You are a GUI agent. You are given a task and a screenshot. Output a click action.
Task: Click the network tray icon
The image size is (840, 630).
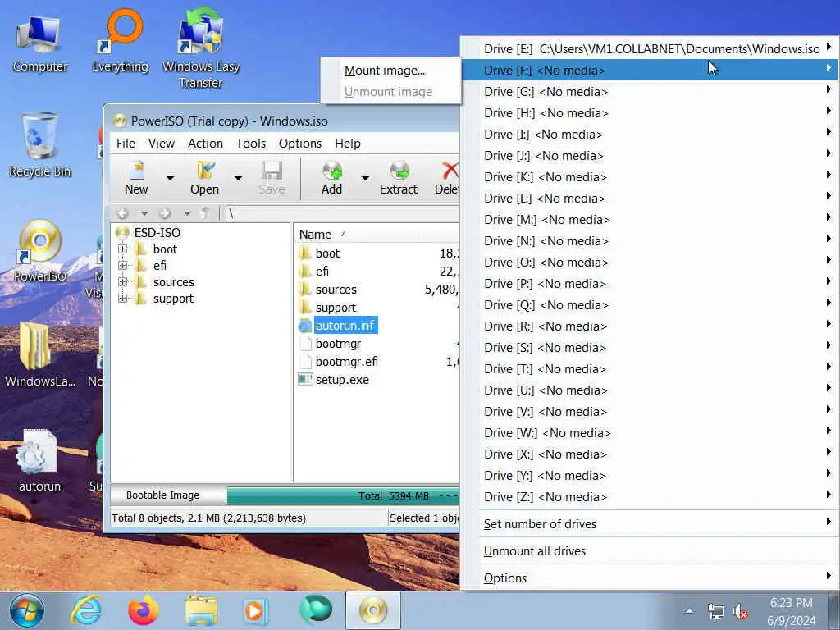coord(715,611)
